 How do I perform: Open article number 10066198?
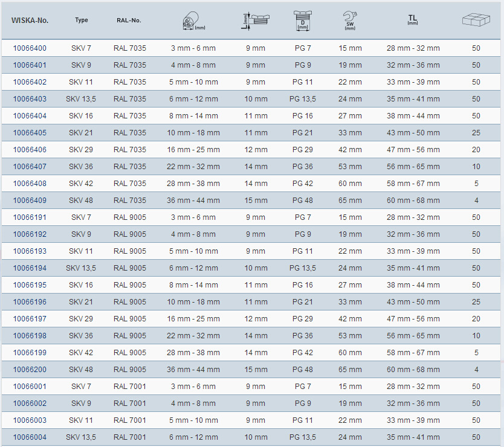[30, 336]
